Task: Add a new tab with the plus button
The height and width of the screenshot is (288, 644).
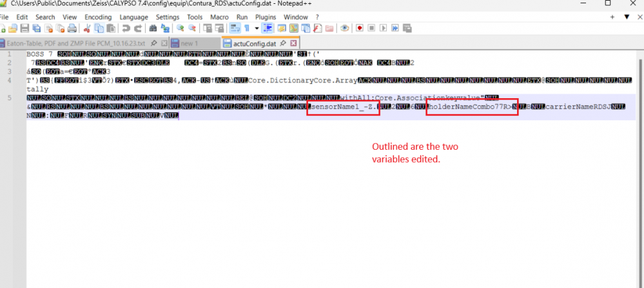Action: [612, 17]
